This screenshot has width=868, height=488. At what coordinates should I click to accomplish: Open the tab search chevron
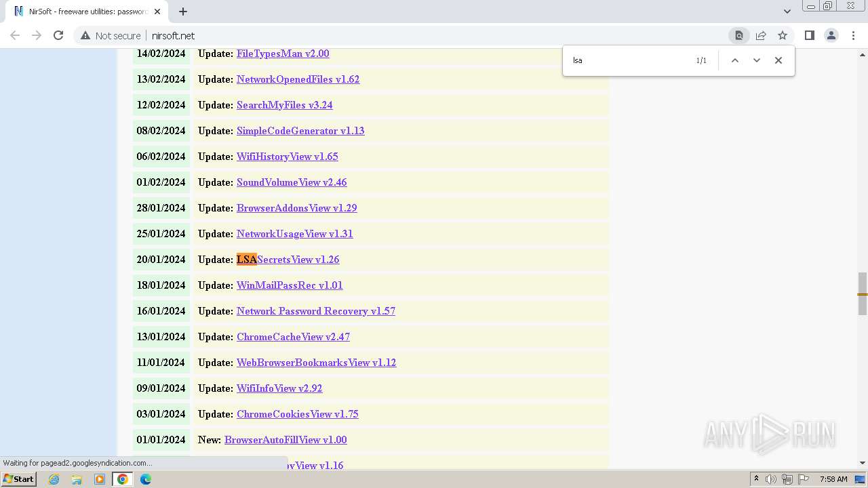tap(787, 12)
